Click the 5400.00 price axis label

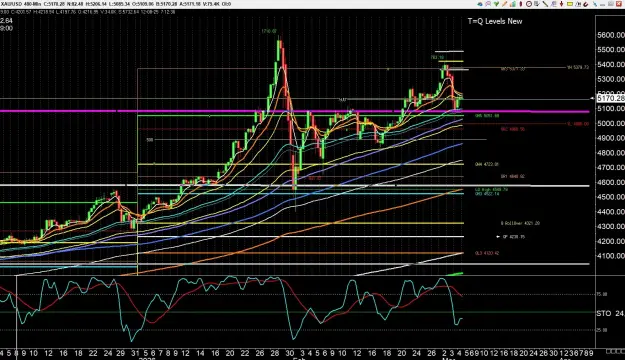pos(611,65)
